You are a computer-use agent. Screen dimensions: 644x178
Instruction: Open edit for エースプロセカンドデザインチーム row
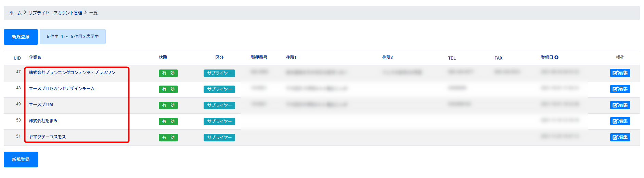620,89
